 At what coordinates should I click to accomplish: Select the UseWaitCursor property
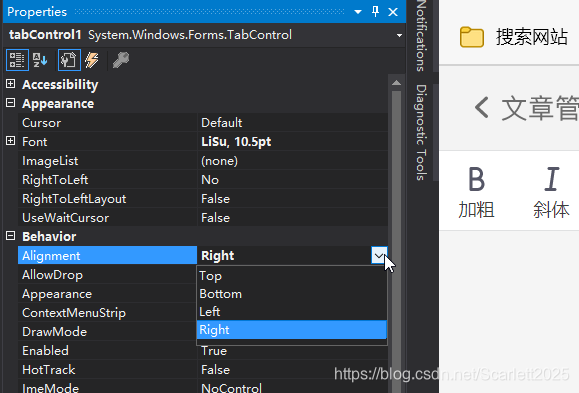point(107,218)
